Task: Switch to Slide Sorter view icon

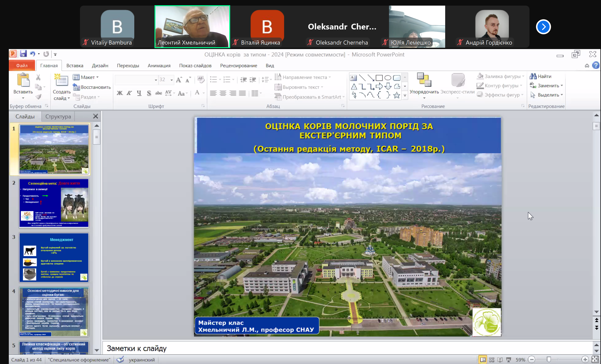Action: [492, 360]
